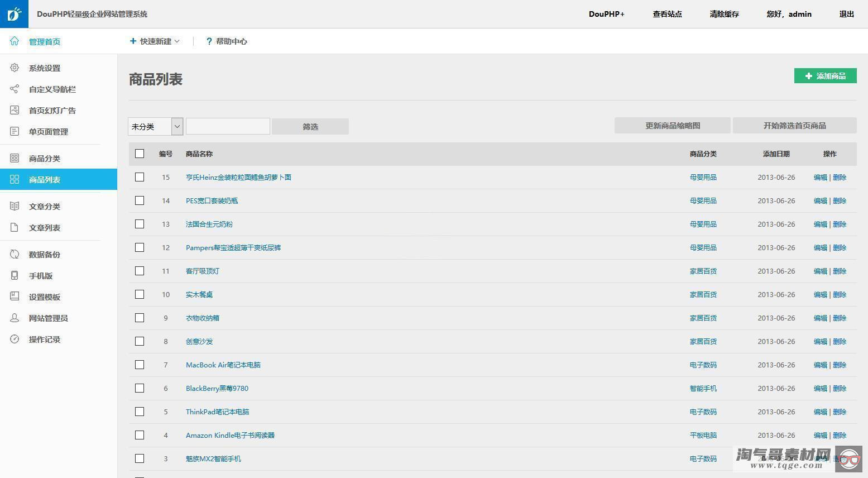Click the question mark icon of 帮助中心
The width and height of the screenshot is (868, 478).
[209, 41]
